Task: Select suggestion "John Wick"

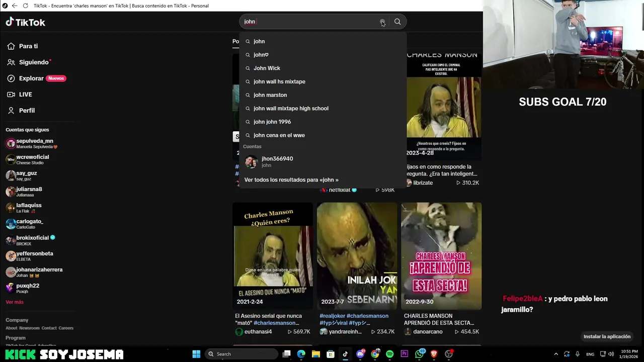Action: point(323,68)
